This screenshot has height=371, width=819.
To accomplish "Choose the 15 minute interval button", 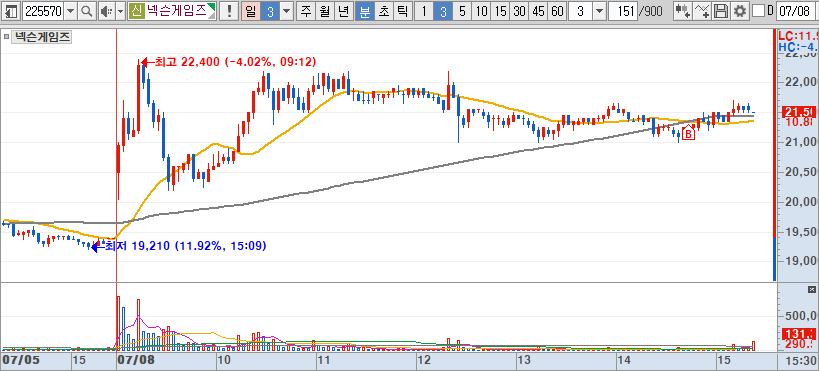I will click(x=500, y=10).
